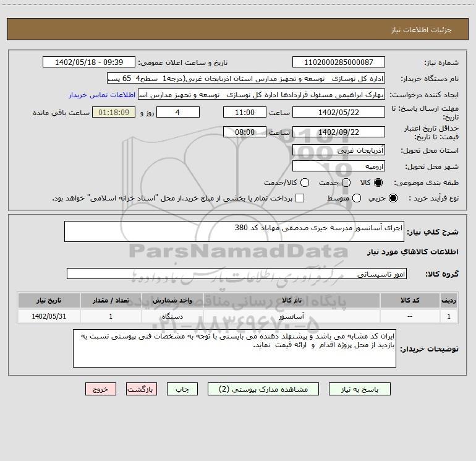
Task: Click the remaining days field showing 4
Action: coord(178,112)
